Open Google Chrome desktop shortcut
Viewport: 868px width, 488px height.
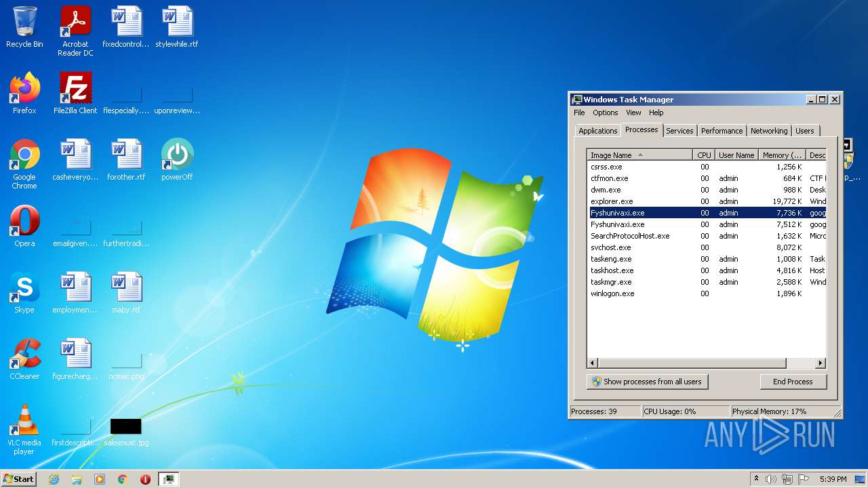click(24, 164)
